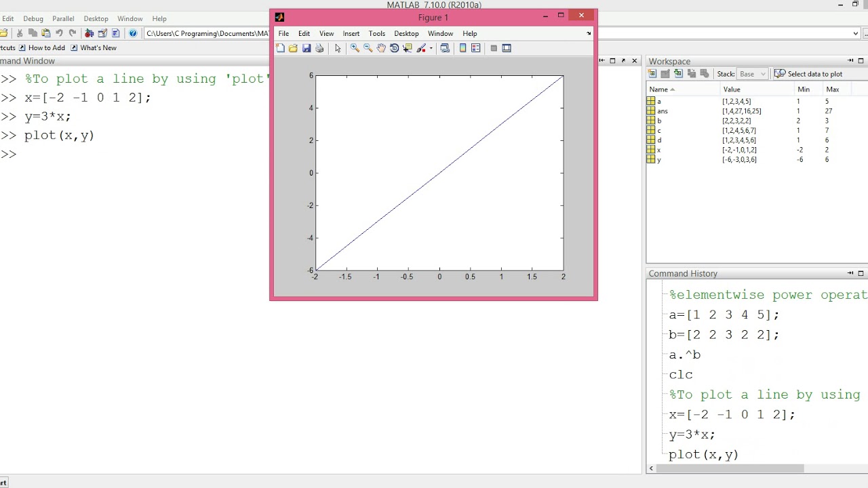Viewport: 868px width, 488px height.
Task: Choose the Data Cursor tool
Action: [408, 48]
